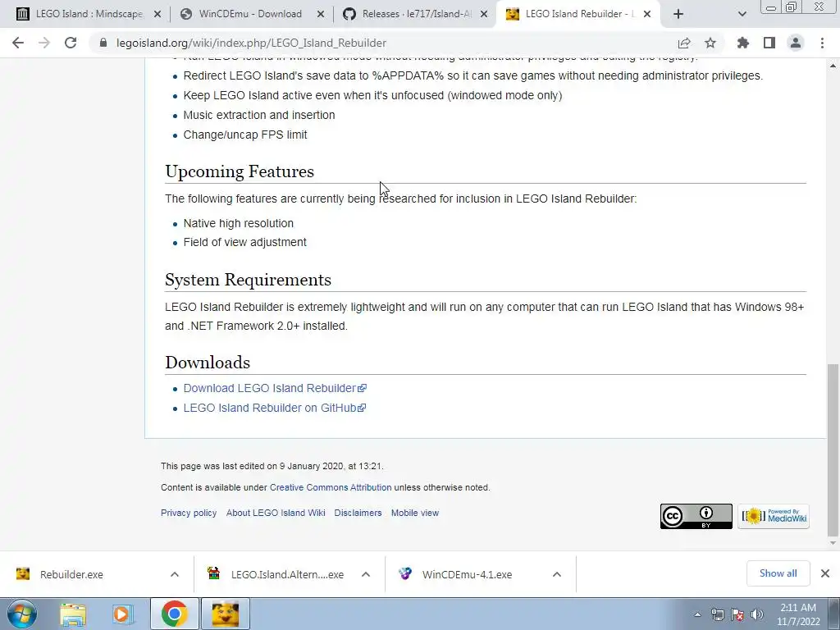Switch to Mobile view link
This screenshot has width=840, height=630.
click(414, 513)
